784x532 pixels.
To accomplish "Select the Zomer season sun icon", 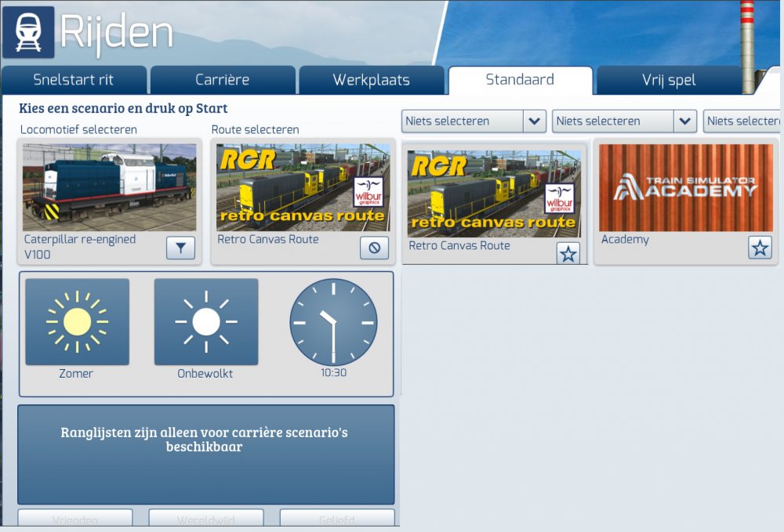I will (77, 322).
